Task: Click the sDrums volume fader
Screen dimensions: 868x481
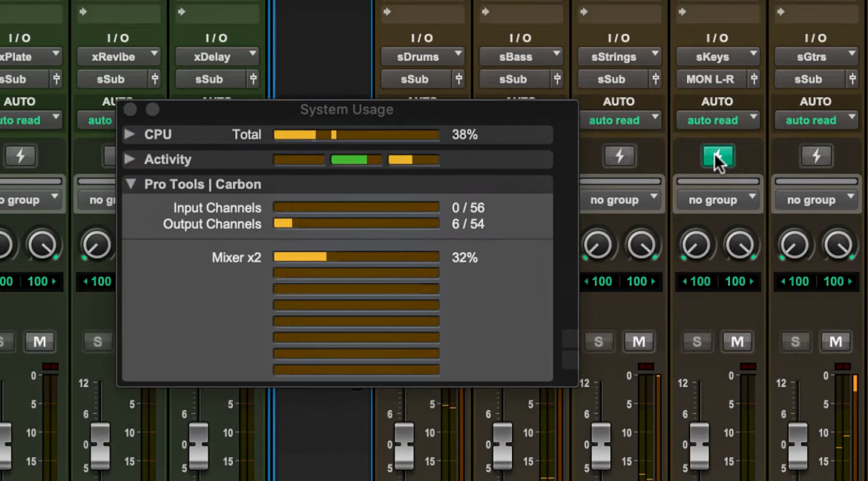Action: tap(404, 446)
